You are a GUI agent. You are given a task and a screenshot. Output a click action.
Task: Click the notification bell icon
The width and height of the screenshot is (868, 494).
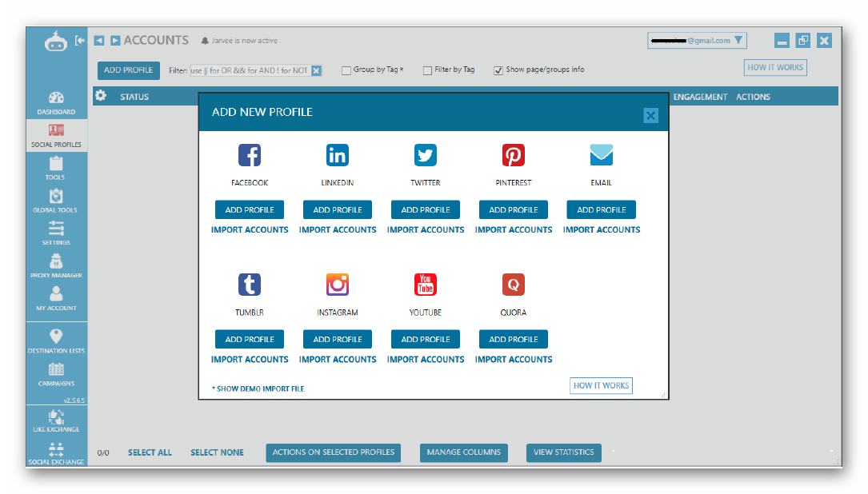(205, 41)
